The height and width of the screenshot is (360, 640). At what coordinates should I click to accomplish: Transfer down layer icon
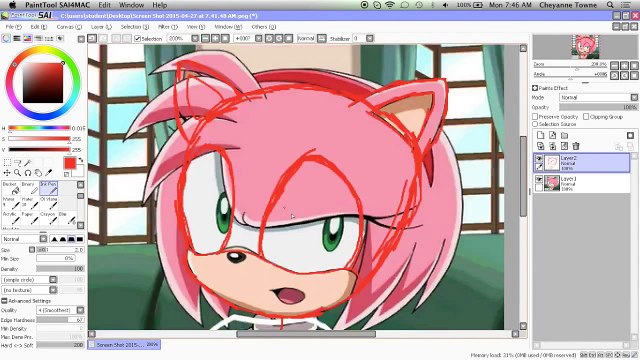tap(540, 146)
